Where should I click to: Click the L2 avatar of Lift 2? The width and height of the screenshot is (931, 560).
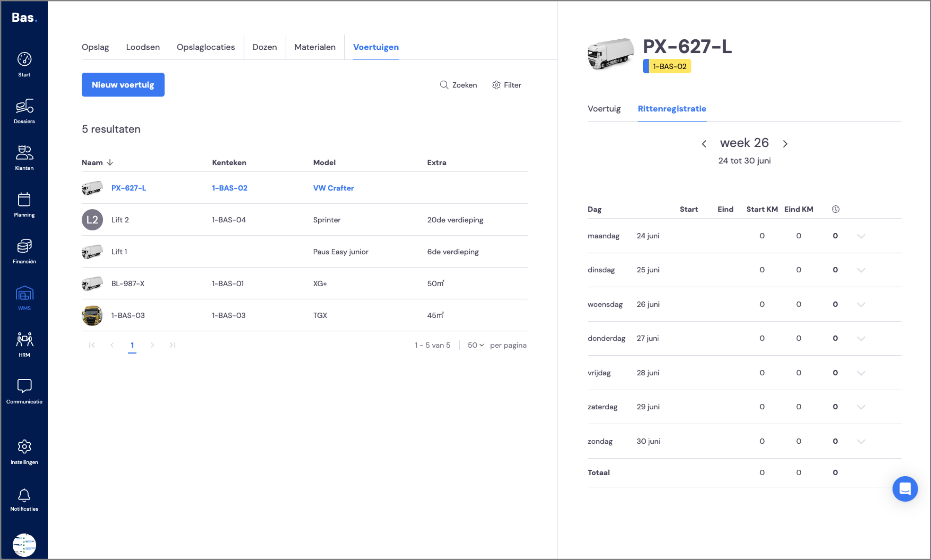tap(92, 220)
